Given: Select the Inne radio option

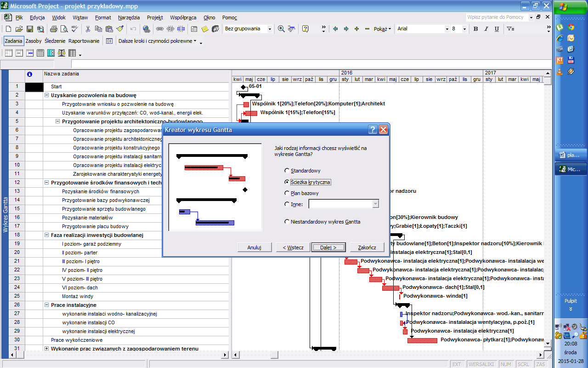Looking at the screenshot, I should coord(294,204).
